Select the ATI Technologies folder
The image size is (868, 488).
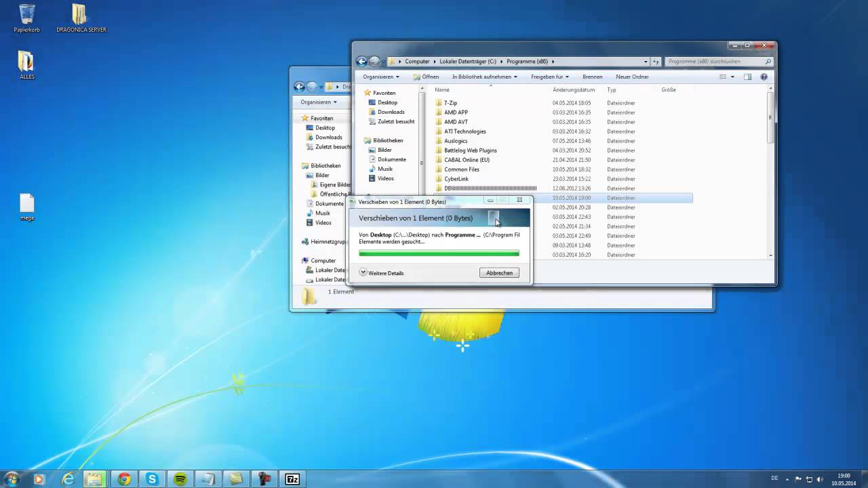tap(465, 131)
